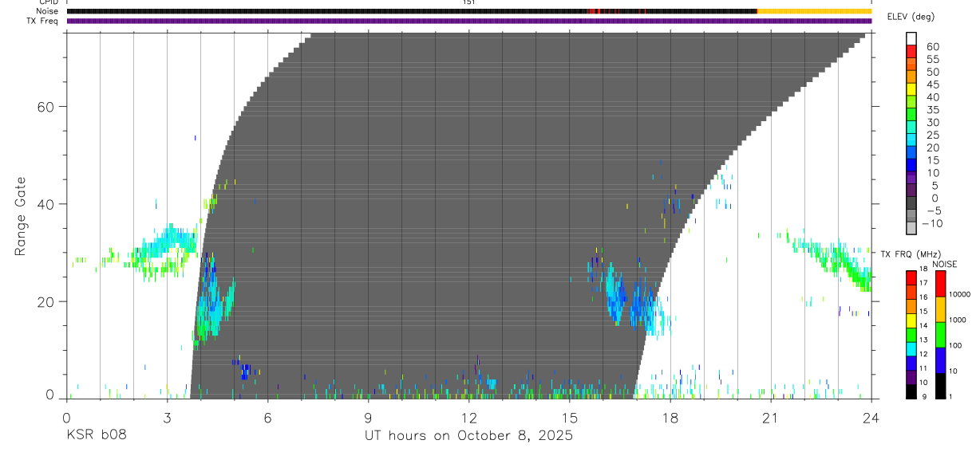Click the '1000' label on NOISE colorbar
Viewport: 980px width, 452px height.
958,320
